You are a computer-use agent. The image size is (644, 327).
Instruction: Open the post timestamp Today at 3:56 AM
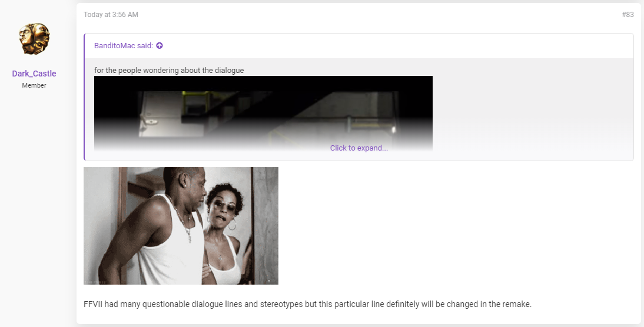coord(111,14)
